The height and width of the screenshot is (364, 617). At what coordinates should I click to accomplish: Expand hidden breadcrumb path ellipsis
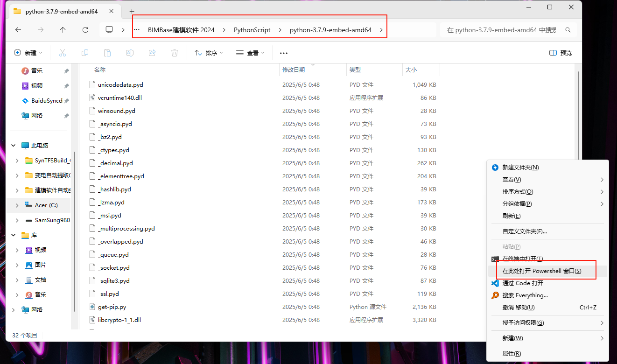(137, 30)
